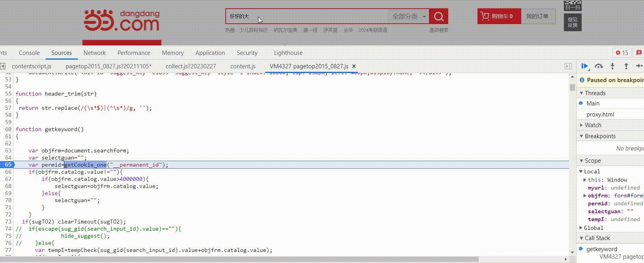Expand the objfrm variable entry
The width and height of the screenshot is (644, 263).
(585, 195)
